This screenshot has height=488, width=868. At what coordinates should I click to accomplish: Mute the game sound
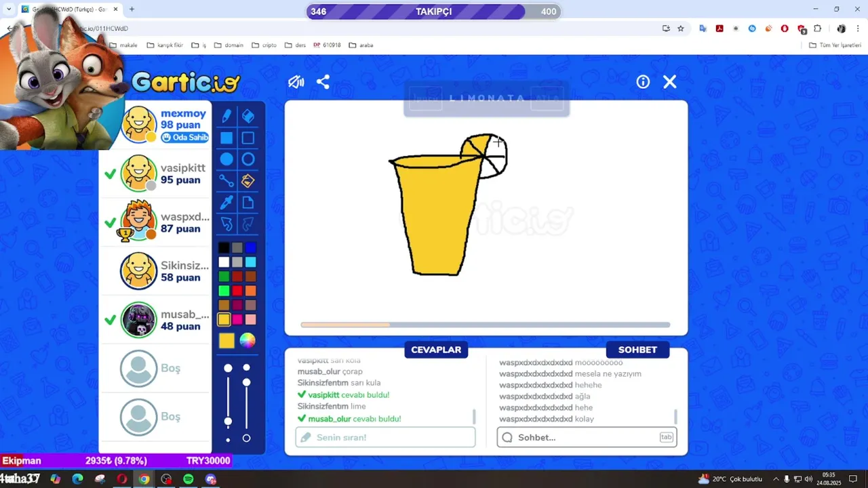point(296,82)
